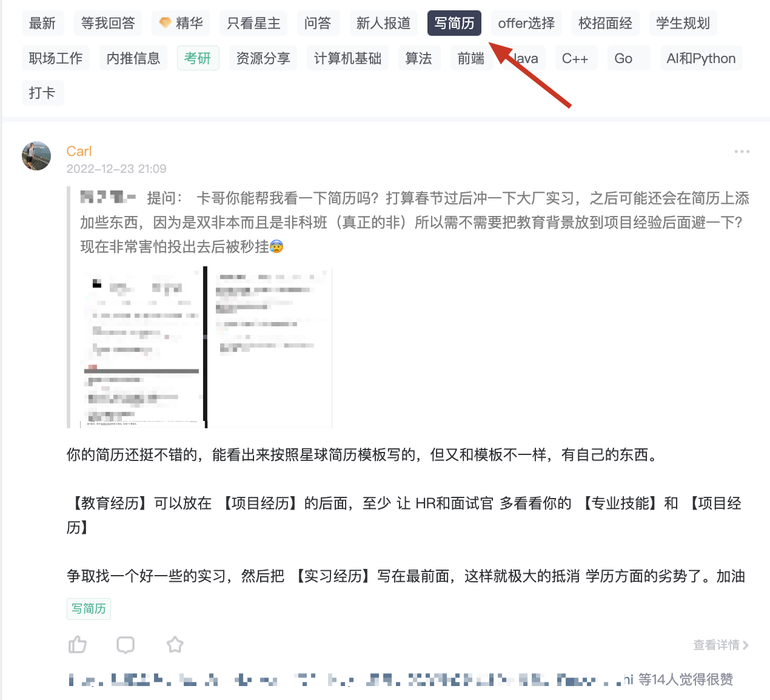Like the post with thumbs-up icon

78,644
